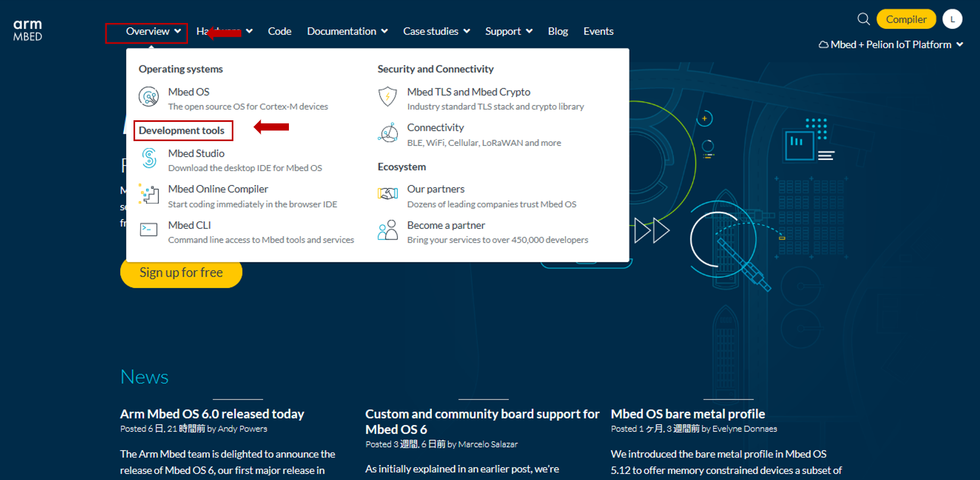
Task: Collapse the Overview dropdown menu
Action: pyautogui.click(x=153, y=32)
